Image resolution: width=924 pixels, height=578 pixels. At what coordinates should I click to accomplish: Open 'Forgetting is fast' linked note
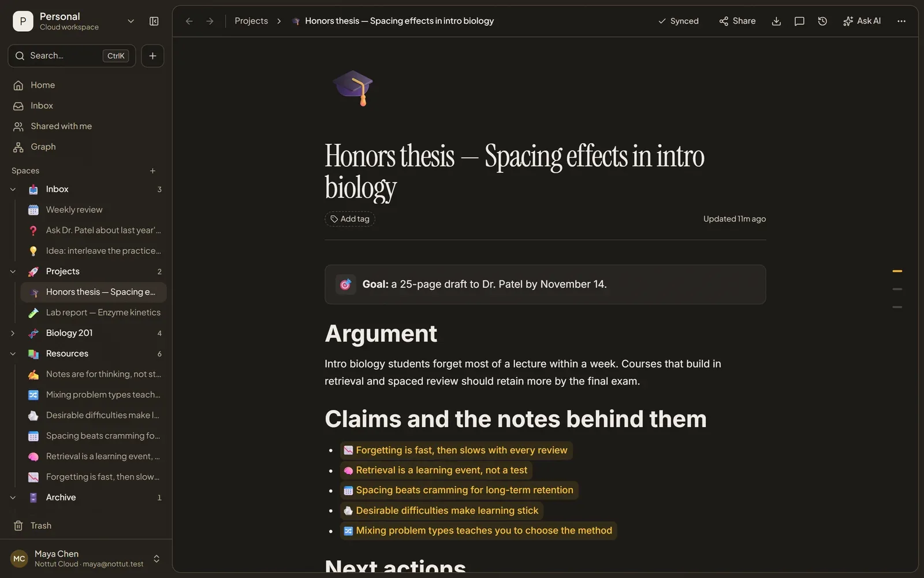click(x=456, y=450)
